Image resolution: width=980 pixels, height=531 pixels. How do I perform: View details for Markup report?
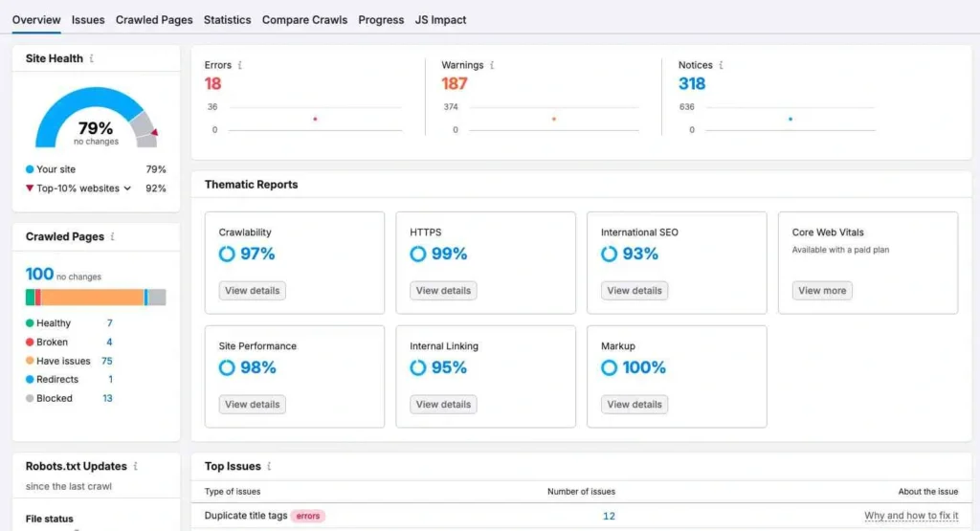pos(635,404)
